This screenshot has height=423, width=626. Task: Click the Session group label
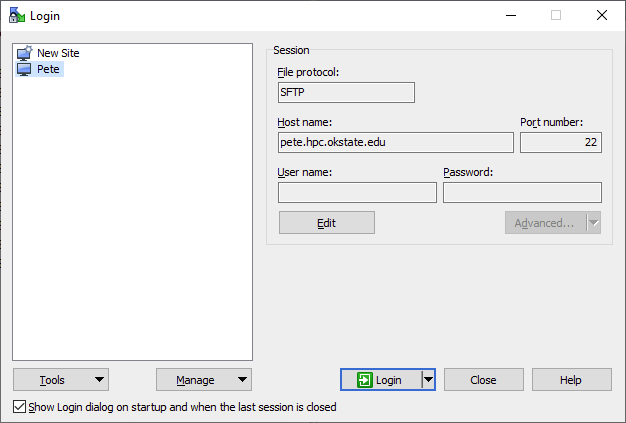coord(291,50)
